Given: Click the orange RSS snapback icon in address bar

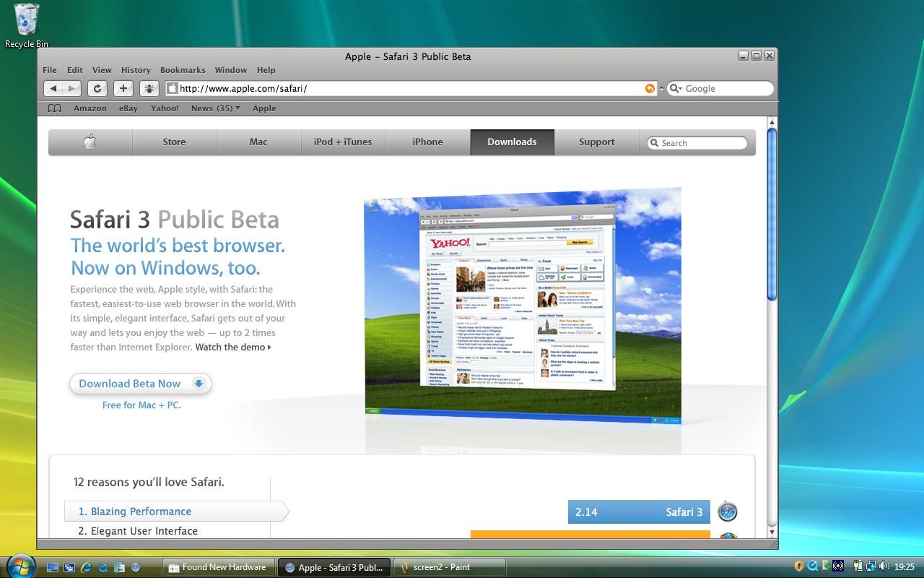Looking at the screenshot, I should click(650, 88).
